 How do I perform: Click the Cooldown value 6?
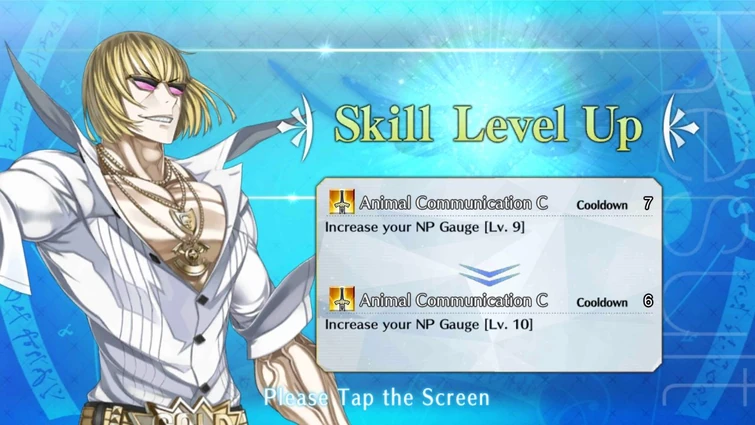coord(648,301)
